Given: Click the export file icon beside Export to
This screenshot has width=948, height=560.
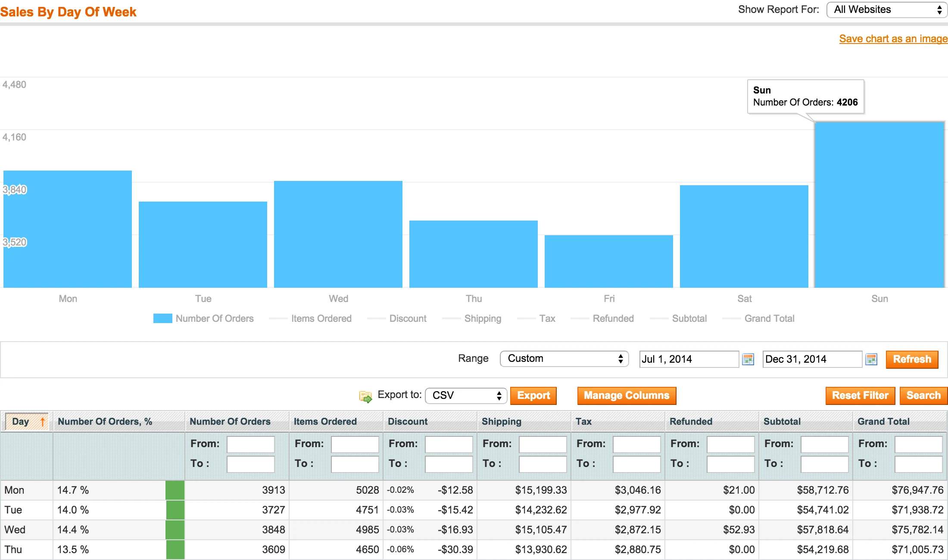Looking at the screenshot, I should 365,396.
